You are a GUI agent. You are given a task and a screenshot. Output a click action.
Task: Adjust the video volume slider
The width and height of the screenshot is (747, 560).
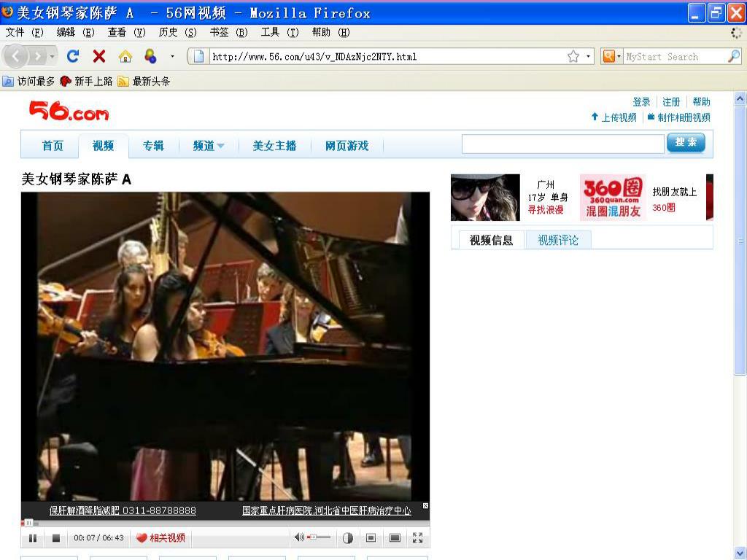click(x=320, y=537)
